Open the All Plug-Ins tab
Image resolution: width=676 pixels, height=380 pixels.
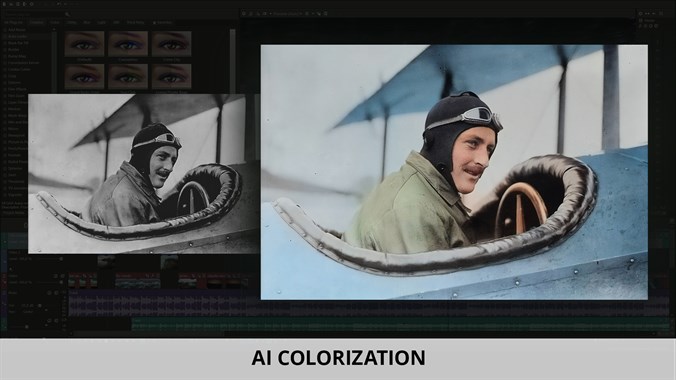click(14, 22)
